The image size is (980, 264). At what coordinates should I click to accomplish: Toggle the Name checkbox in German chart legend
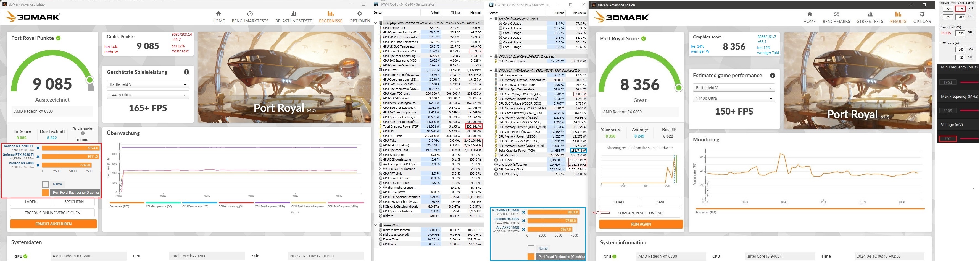pos(45,184)
